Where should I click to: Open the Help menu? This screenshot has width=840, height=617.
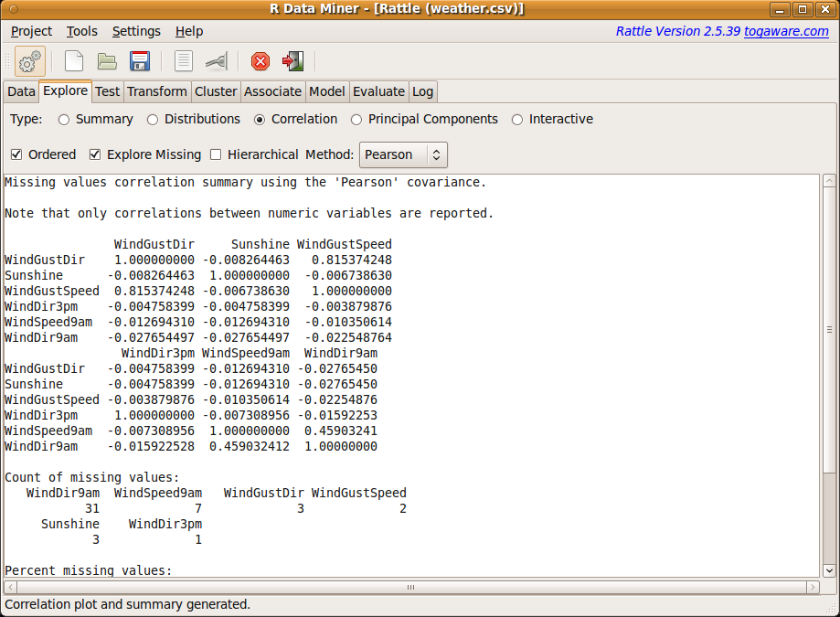188,30
